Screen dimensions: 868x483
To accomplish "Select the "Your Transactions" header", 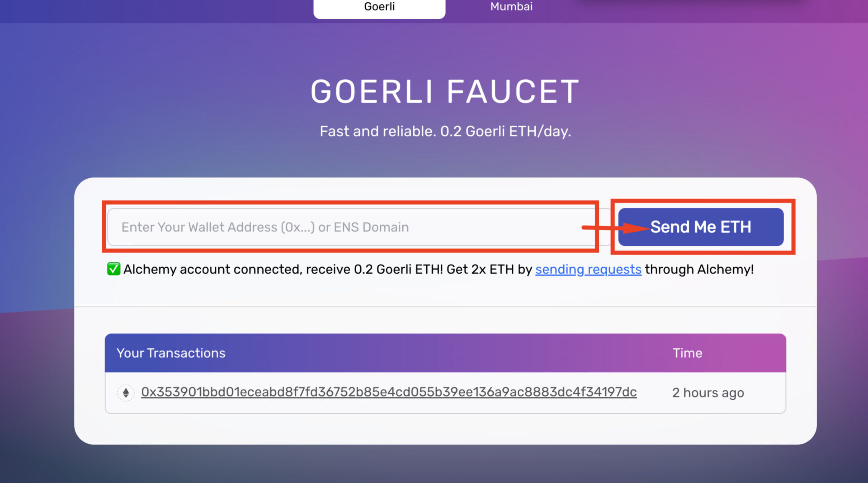I will click(x=171, y=353).
